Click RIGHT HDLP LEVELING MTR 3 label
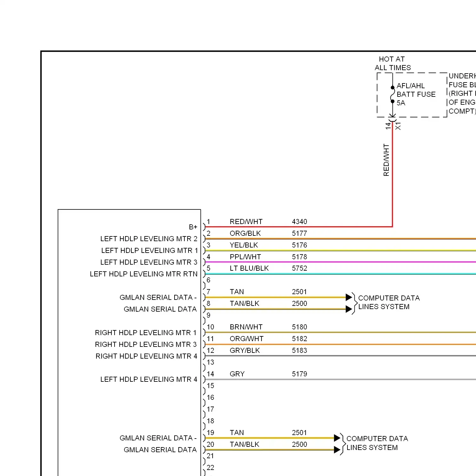This screenshot has height=476, width=476. coord(146,344)
